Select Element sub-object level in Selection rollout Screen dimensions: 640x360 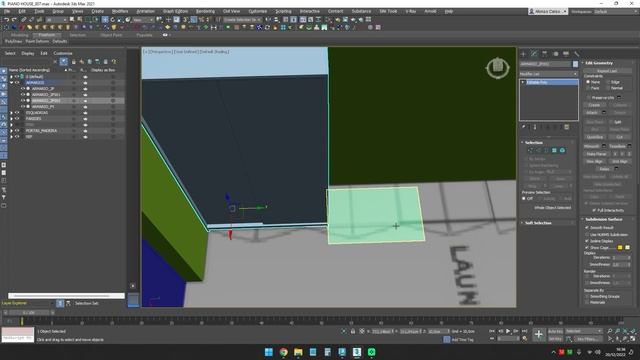tap(562, 151)
